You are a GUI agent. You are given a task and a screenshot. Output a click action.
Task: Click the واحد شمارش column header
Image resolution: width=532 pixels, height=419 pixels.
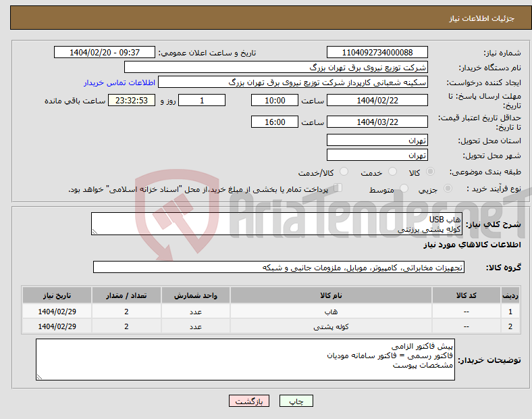point(196,295)
